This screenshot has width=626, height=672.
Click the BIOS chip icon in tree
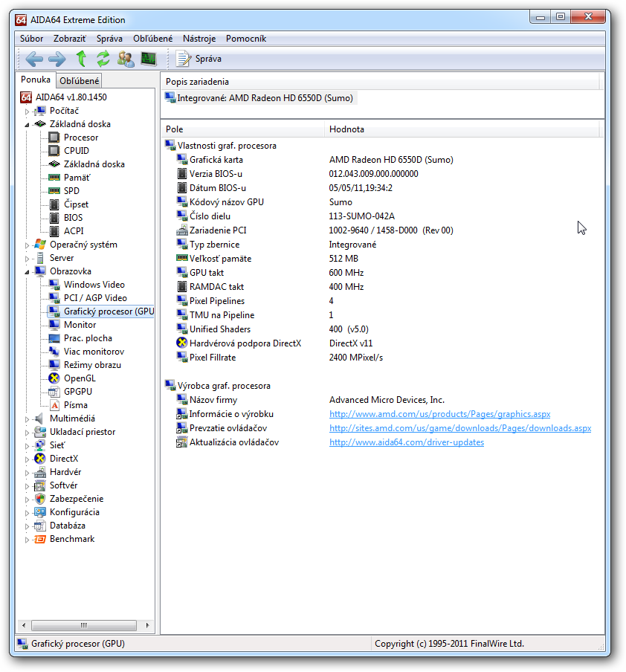(54, 218)
